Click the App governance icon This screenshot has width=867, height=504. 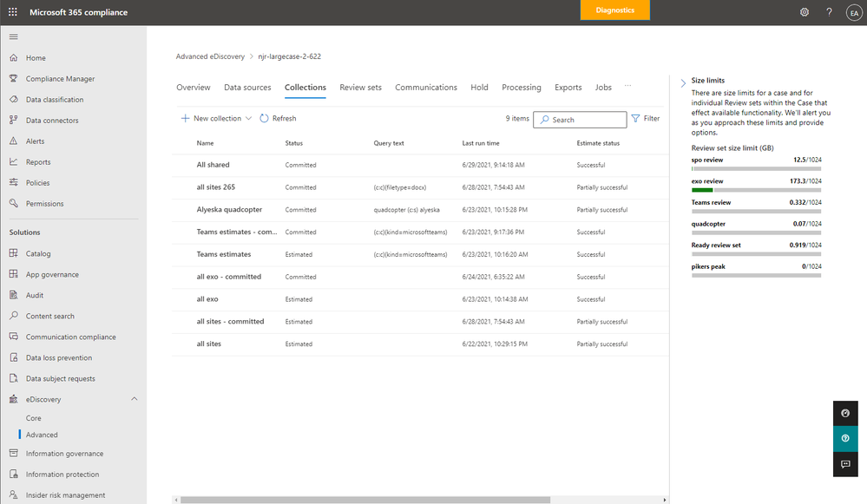pyautogui.click(x=14, y=274)
